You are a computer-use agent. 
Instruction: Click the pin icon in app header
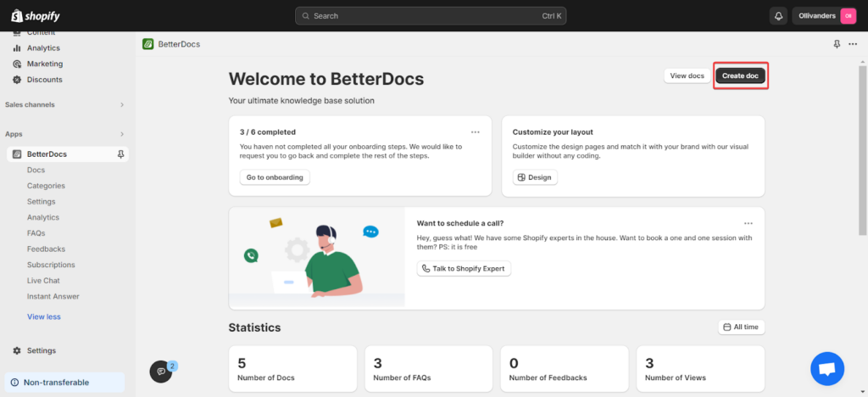[x=837, y=44]
